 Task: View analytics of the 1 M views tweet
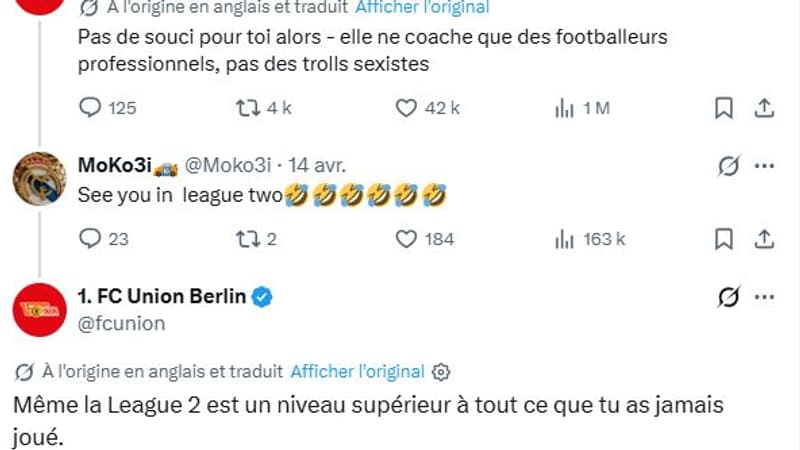click(564, 108)
